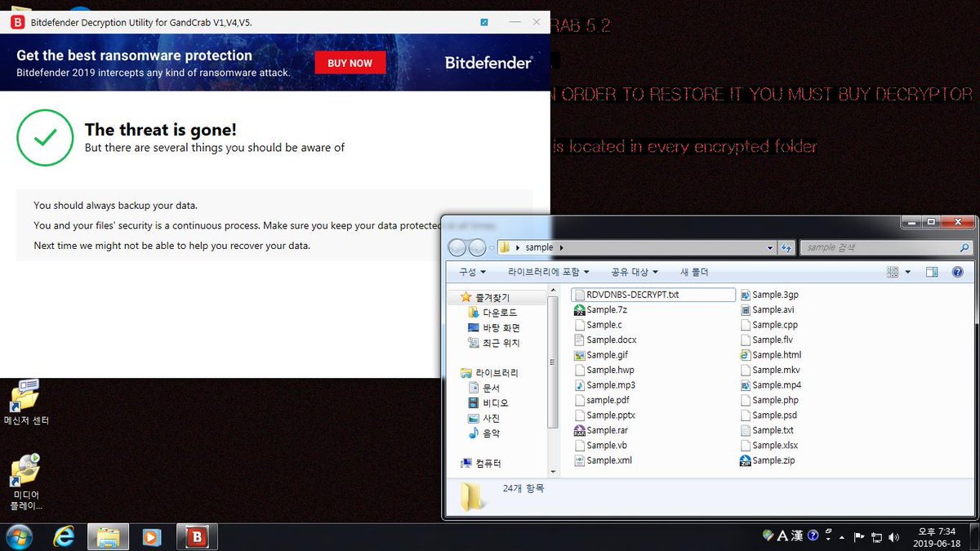Image resolution: width=980 pixels, height=551 pixels.
Task: Select the Sample.psd file
Action: (768, 415)
